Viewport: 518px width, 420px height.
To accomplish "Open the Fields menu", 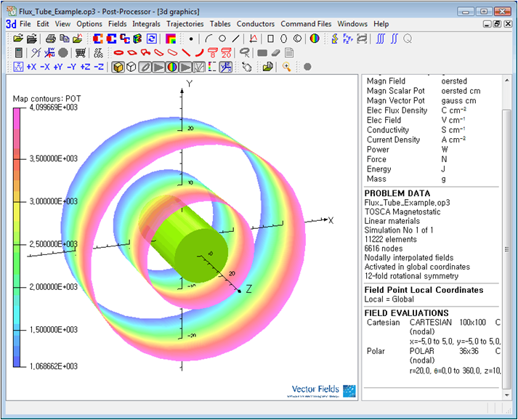I will tap(117, 24).
